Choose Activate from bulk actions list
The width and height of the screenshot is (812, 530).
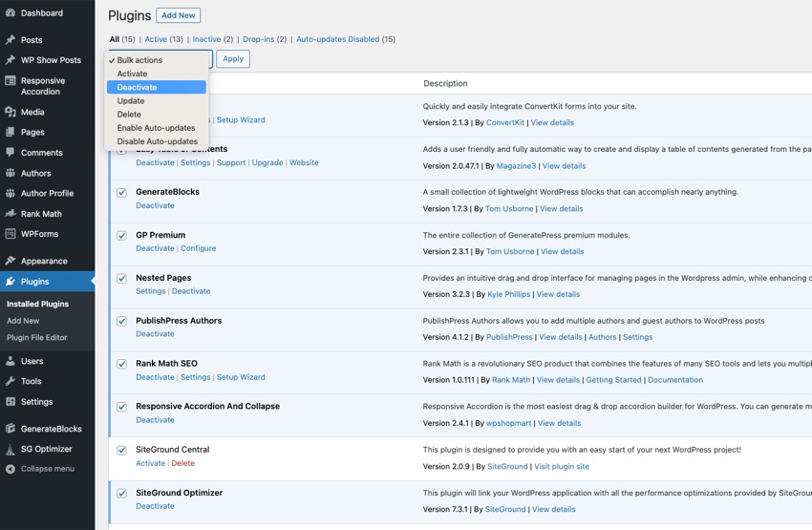coord(157,74)
